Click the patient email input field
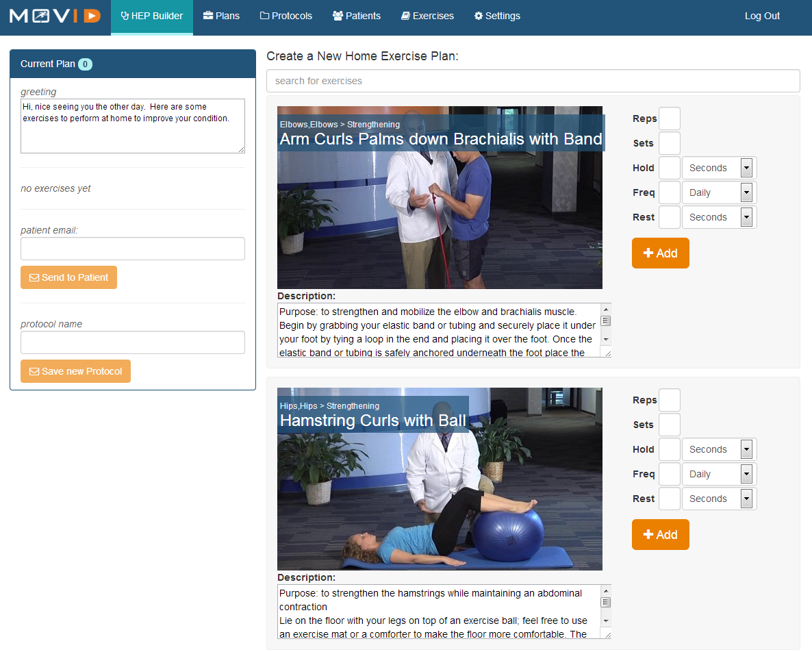 (133, 249)
